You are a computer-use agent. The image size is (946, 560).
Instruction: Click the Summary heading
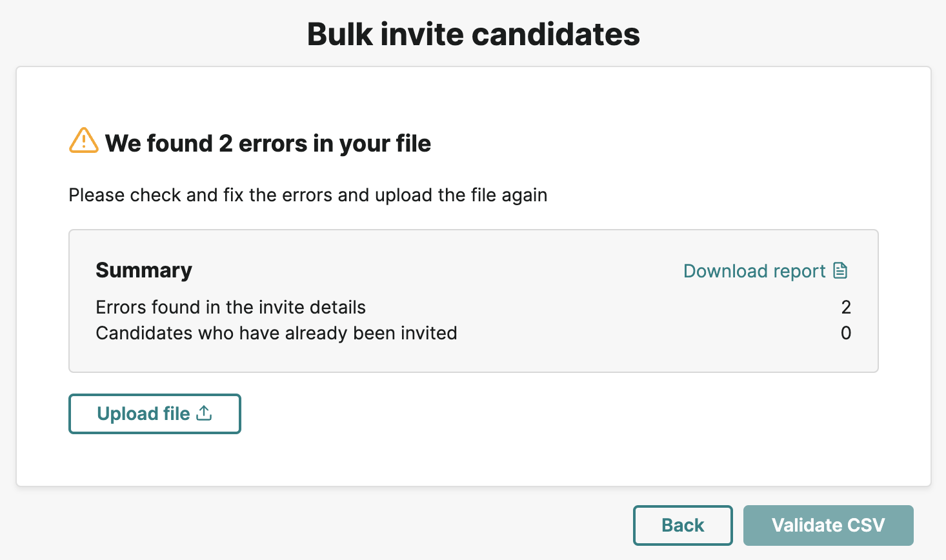point(144,270)
